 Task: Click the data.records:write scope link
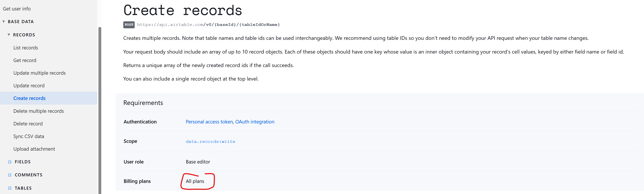click(x=211, y=141)
